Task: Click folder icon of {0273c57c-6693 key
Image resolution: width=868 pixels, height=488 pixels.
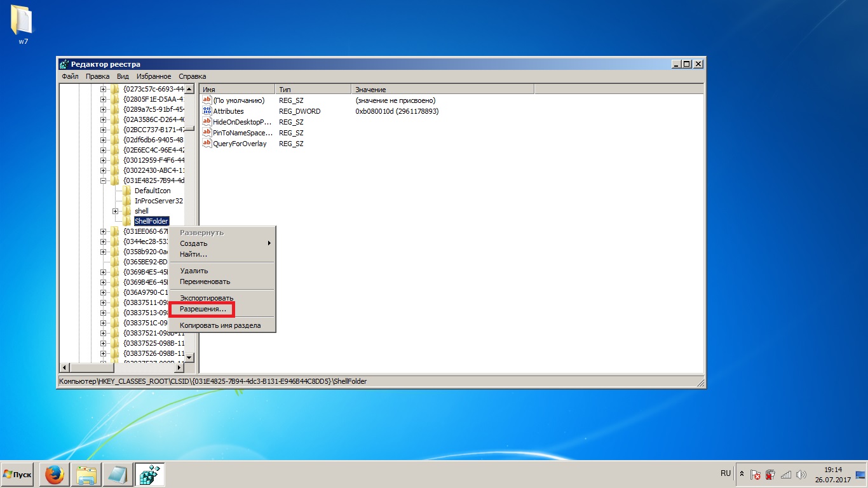Action: (x=114, y=89)
